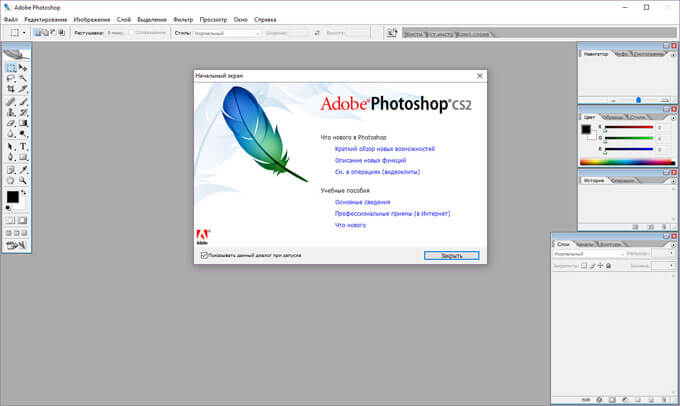This screenshot has height=406, width=680.
Task: Open the Color panel options menu arrow
Action: 673,118
